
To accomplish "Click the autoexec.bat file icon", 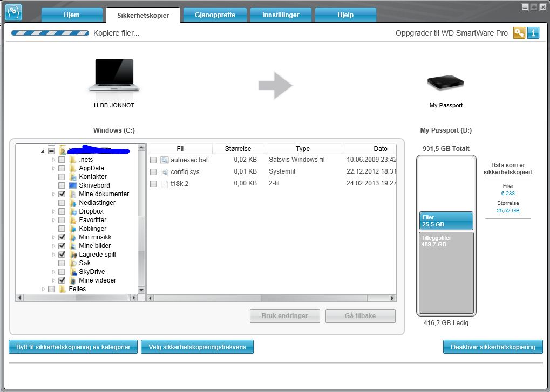I will [165, 160].
